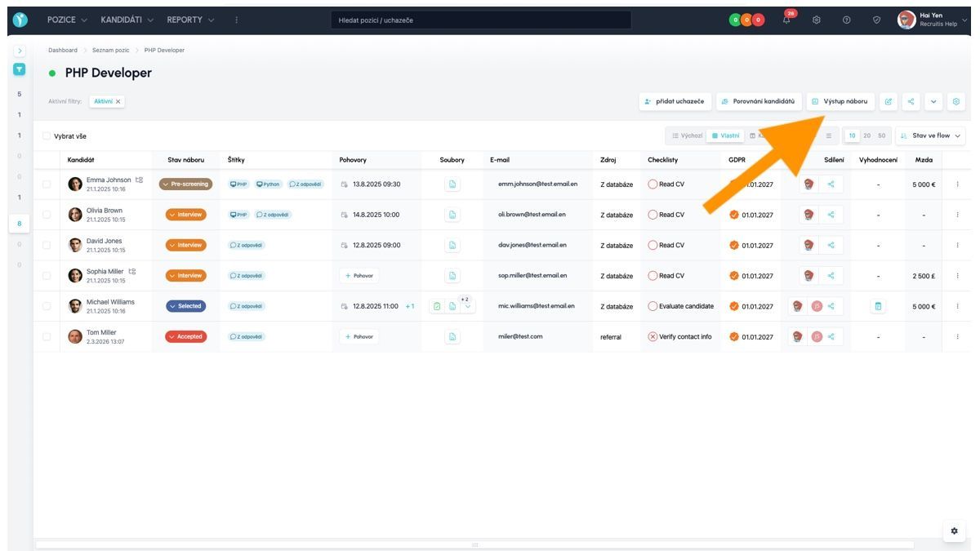Open evaluation icon for Michael Williams
980x551 pixels.
[879, 306]
